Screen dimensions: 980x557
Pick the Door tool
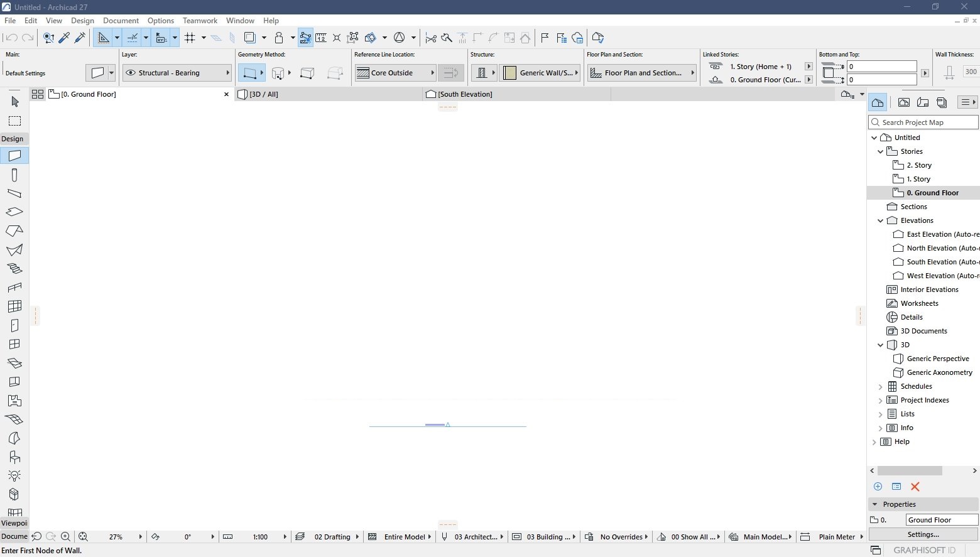coord(14,325)
